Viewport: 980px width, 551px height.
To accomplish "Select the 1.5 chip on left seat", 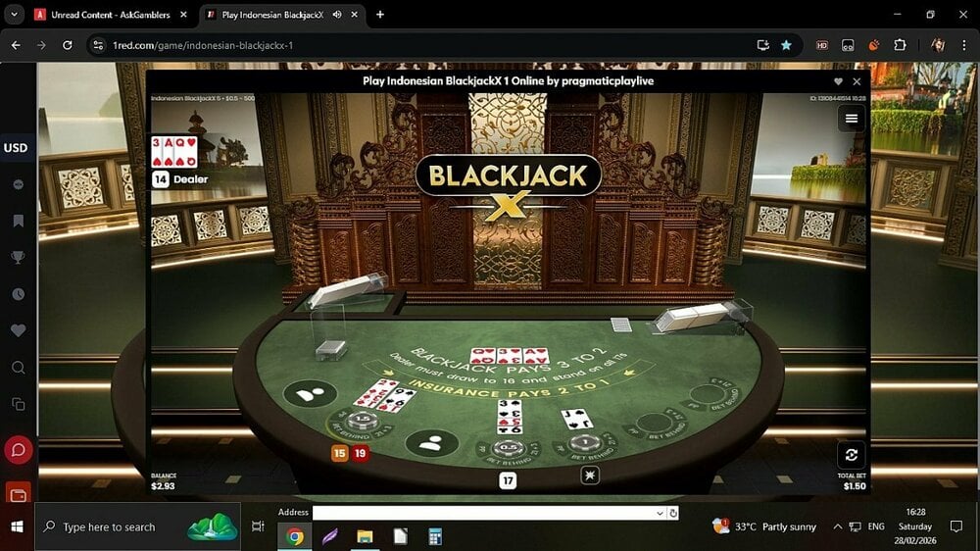I will [360, 421].
